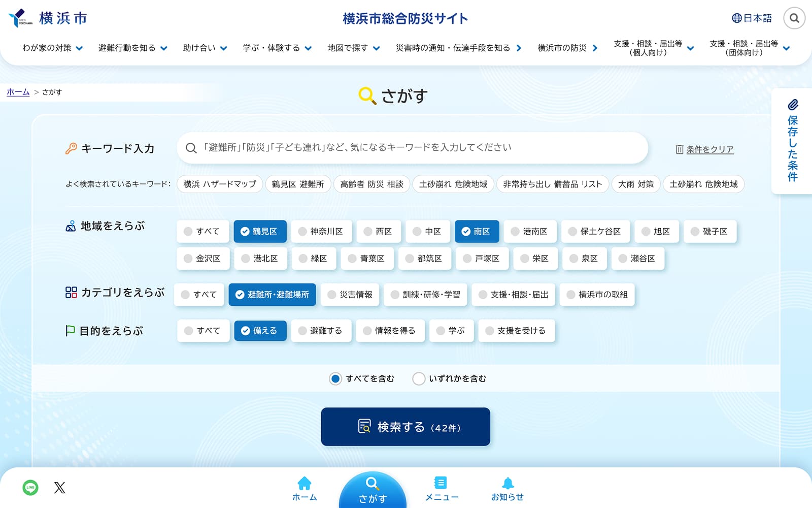This screenshot has width=812, height=508.
Task: Select すべて in the area row
Action: pyautogui.click(x=203, y=231)
